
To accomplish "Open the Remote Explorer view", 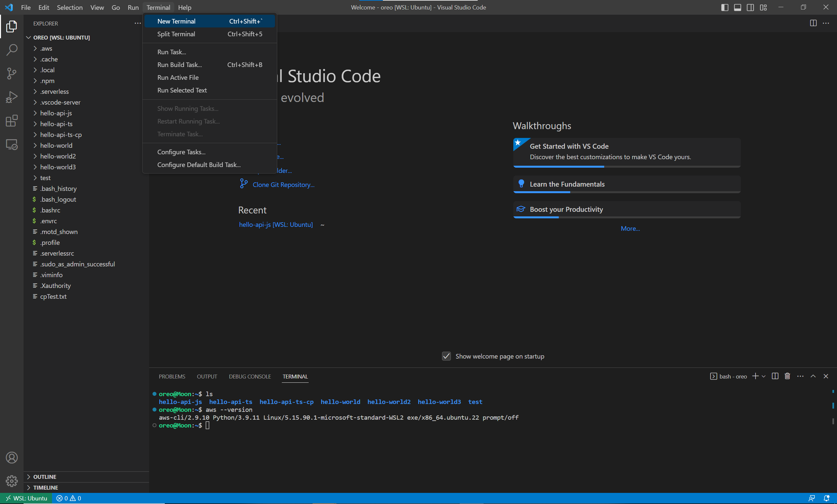I will pyautogui.click(x=11, y=145).
